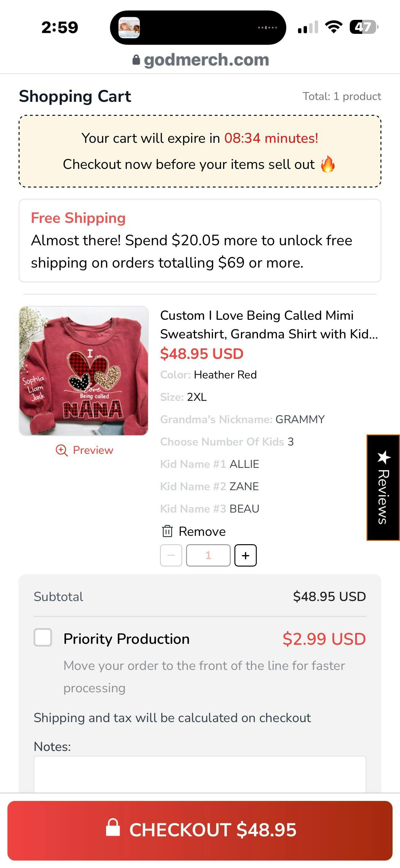Tap the trash can Remove icon
This screenshot has width=400, height=868.
tap(167, 531)
